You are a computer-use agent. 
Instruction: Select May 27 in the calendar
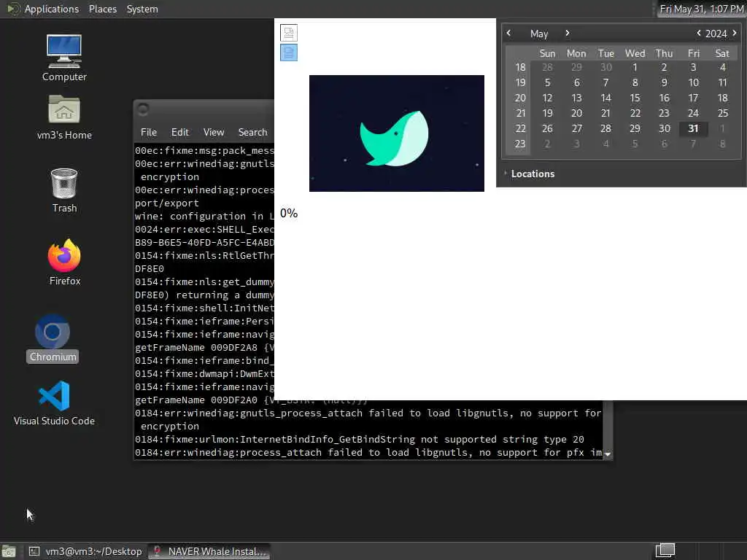[x=576, y=128]
